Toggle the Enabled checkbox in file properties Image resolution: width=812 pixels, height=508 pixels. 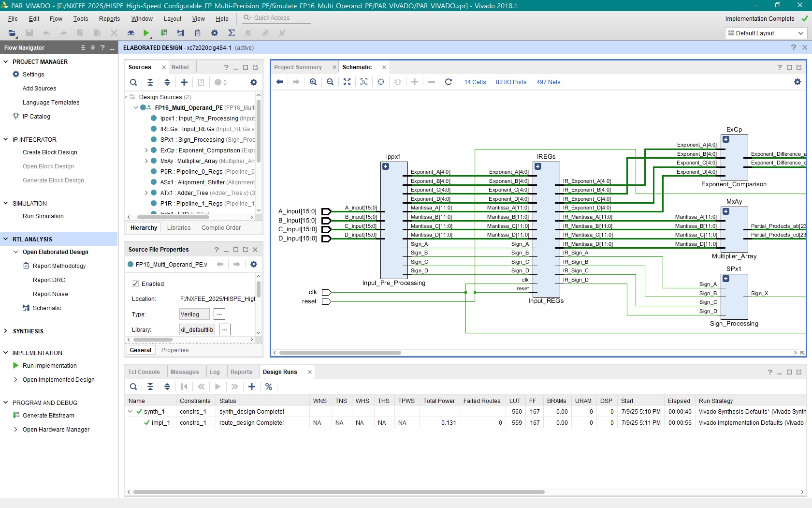pos(135,284)
